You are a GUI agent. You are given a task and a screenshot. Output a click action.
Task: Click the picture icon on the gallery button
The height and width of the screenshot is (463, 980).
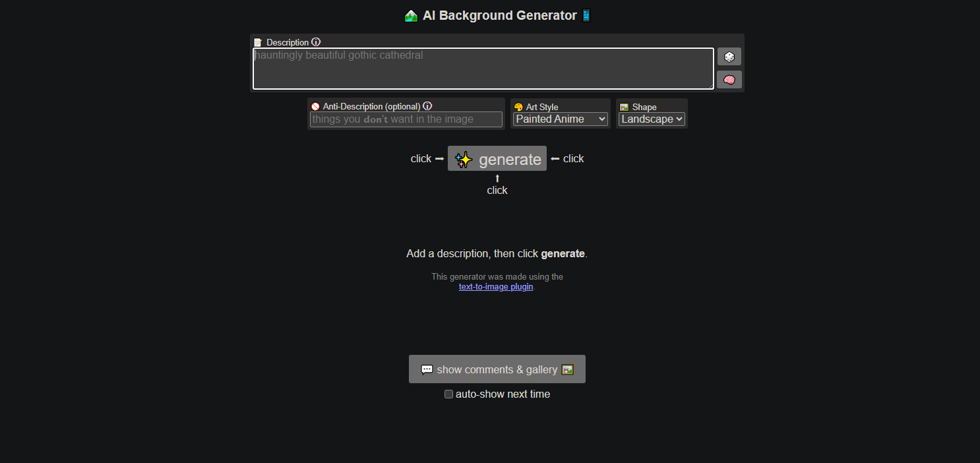pos(567,369)
